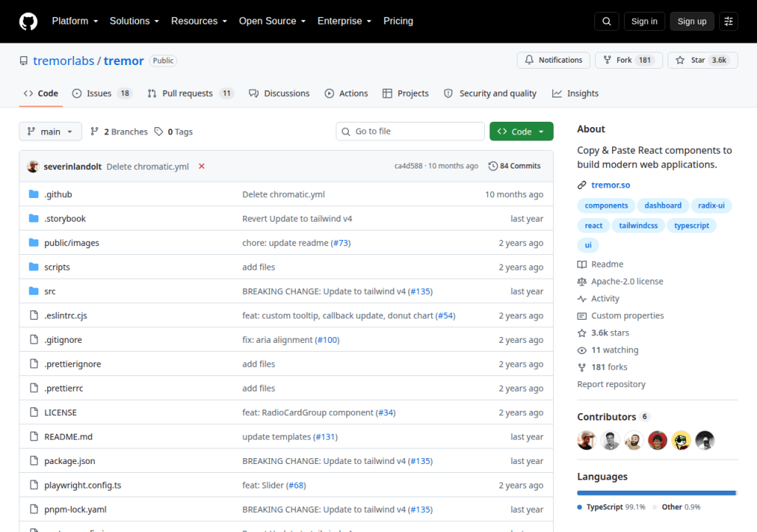This screenshot has width=757, height=532.
Task: Click the link icon beside tremor.so
Action: click(582, 185)
